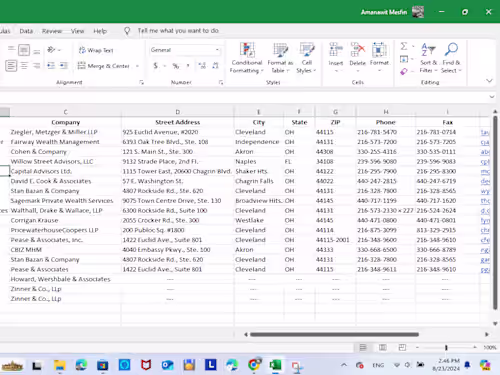The width and height of the screenshot is (500, 375).
Task: Switch to Page Layout view
Action: click(x=383, y=347)
